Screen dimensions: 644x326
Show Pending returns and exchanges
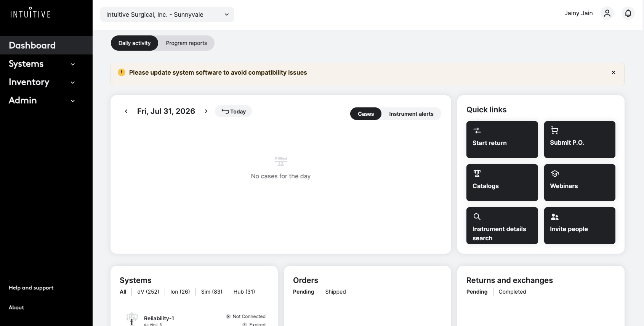477,292
